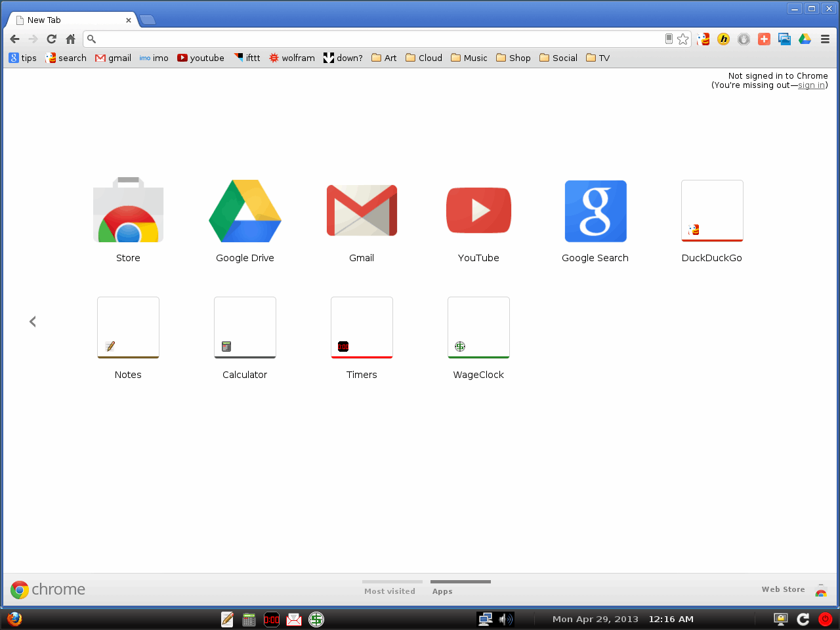Close the New Tab tab
The image size is (840, 630).
(129, 20)
